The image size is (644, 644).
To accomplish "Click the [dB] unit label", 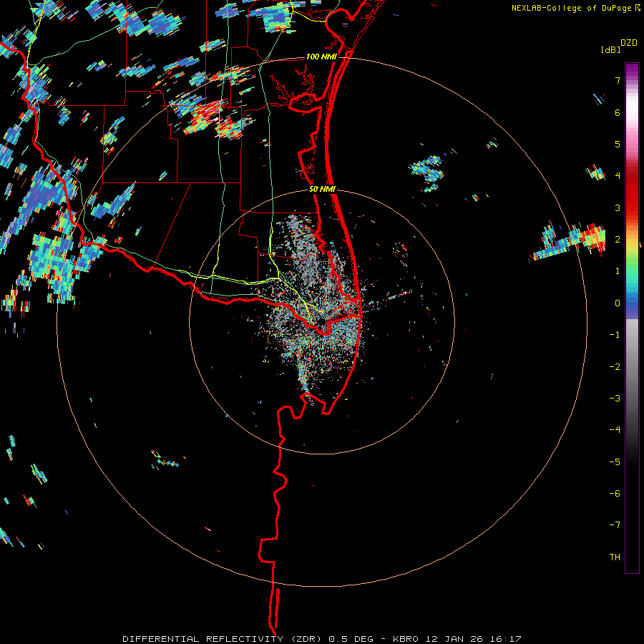I will 610,50.
